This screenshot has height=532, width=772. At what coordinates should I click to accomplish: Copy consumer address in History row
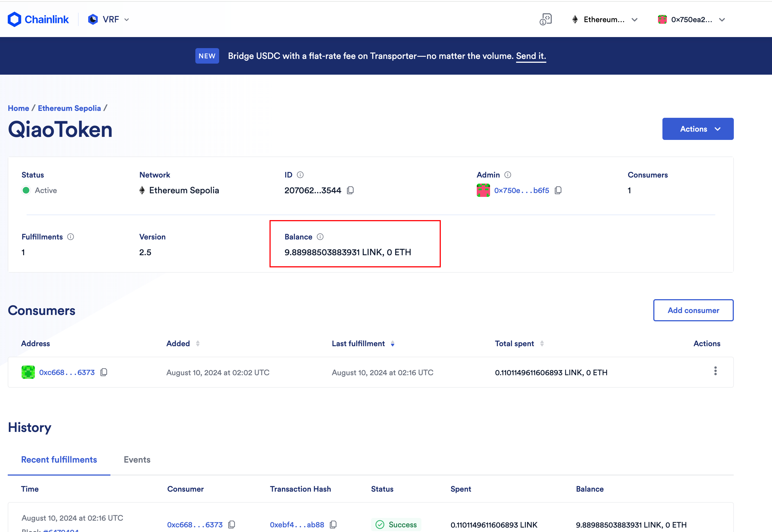pyautogui.click(x=231, y=525)
